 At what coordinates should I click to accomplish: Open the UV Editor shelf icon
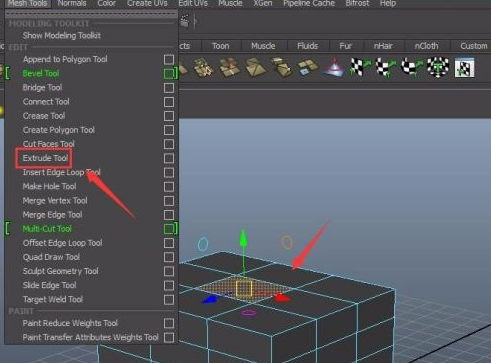(464, 67)
